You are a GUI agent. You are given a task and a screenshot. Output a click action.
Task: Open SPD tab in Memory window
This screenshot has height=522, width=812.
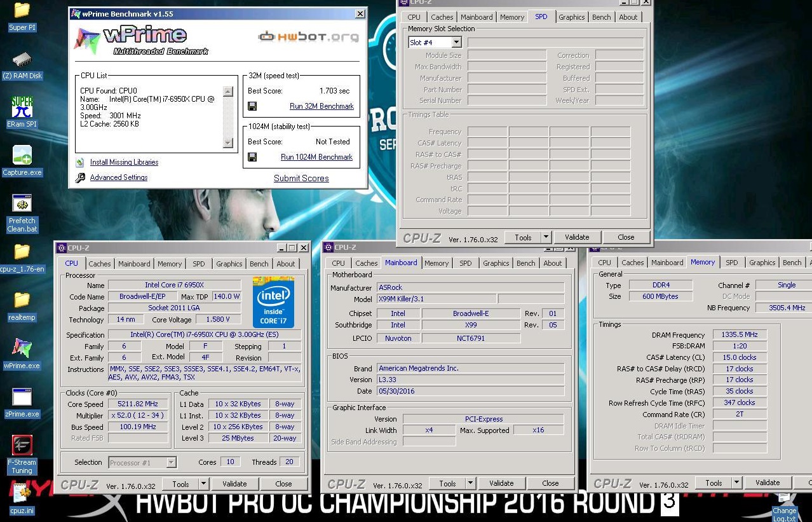(732, 263)
